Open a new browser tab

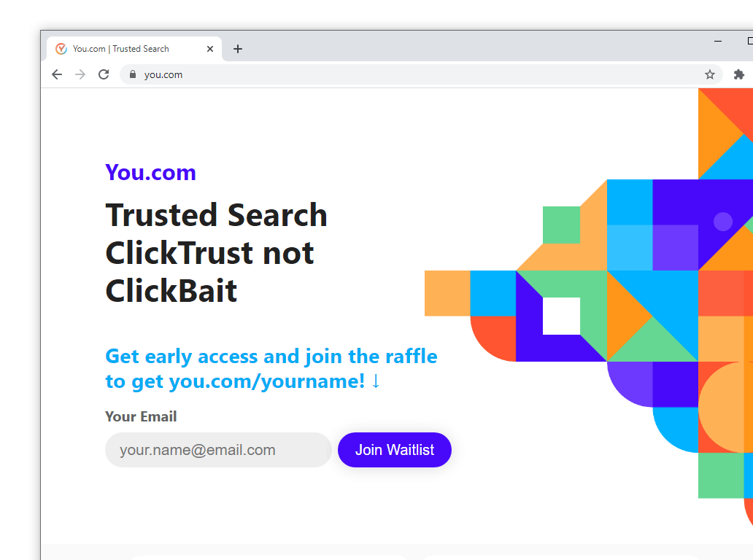[x=238, y=49]
